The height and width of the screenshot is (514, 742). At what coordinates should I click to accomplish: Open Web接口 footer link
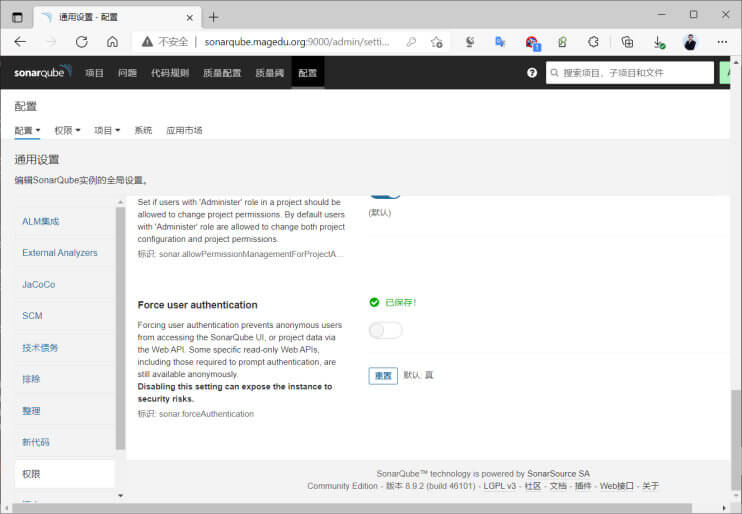pos(617,486)
